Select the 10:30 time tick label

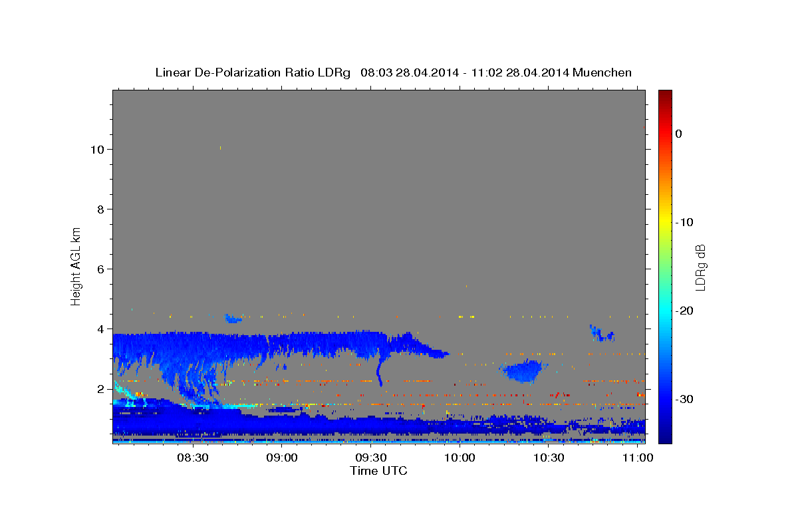(x=549, y=459)
